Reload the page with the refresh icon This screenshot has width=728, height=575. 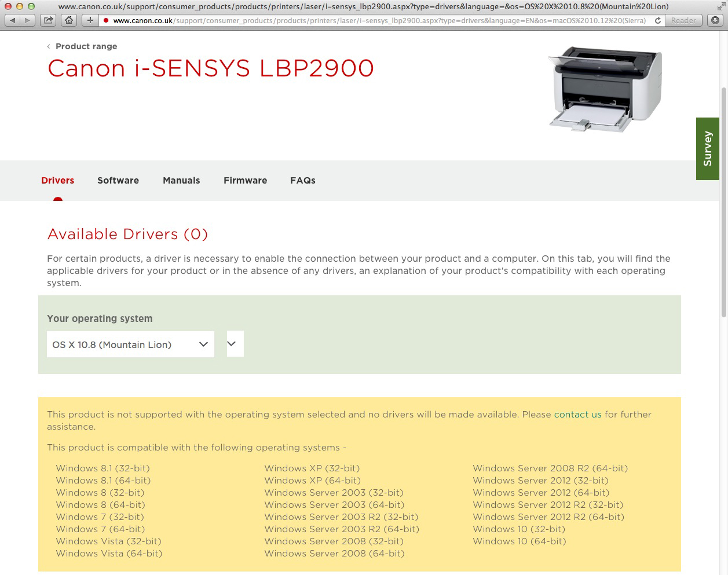(x=657, y=20)
